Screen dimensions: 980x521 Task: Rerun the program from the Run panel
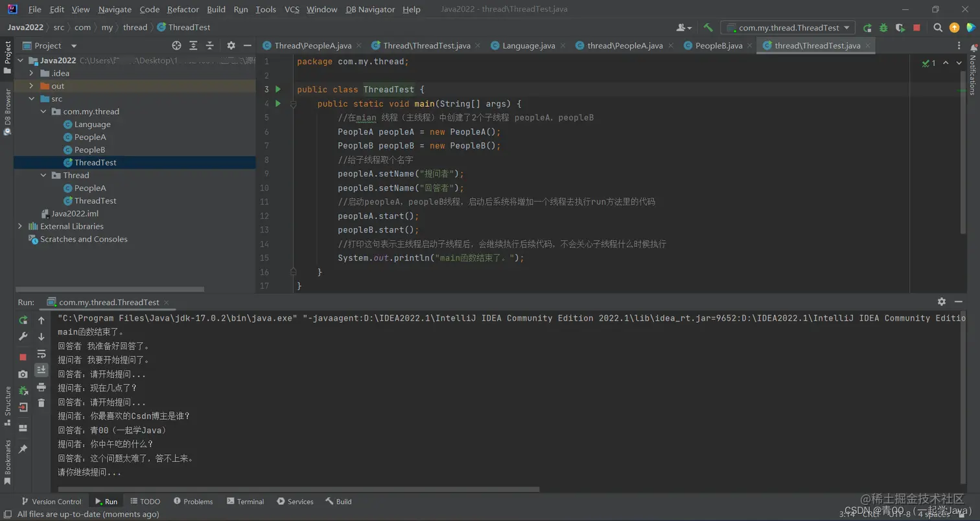[23, 320]
